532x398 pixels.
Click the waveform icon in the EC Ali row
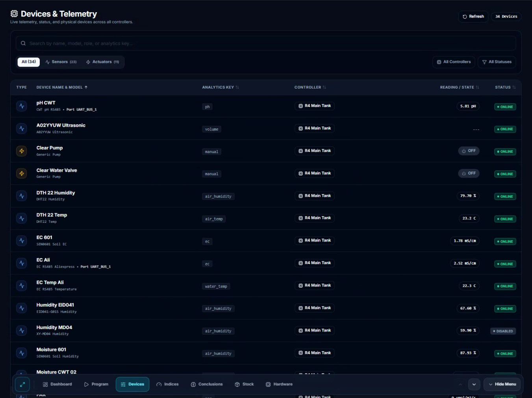22,263
